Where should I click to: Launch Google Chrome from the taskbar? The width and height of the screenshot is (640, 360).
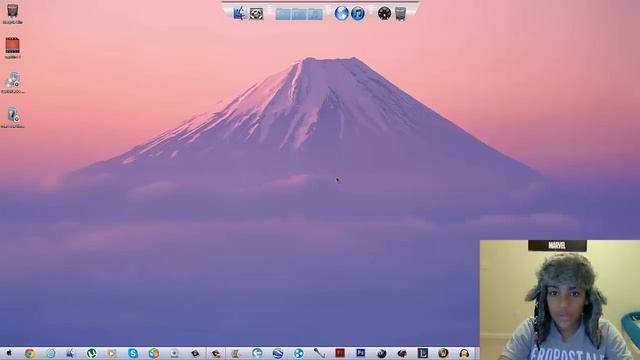[x=29, y=353]
